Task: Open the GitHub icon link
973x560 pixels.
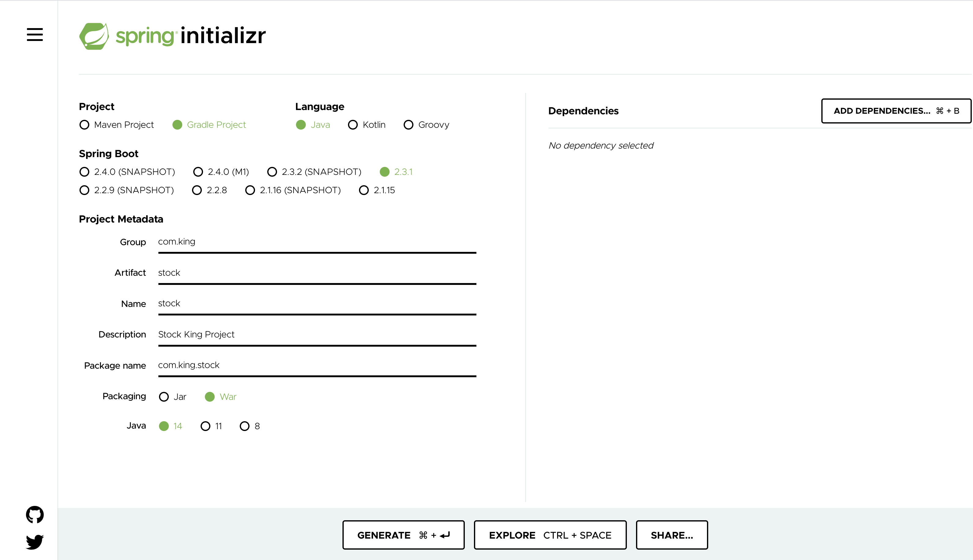Action: pyautogui.click(x=35, y=514)
